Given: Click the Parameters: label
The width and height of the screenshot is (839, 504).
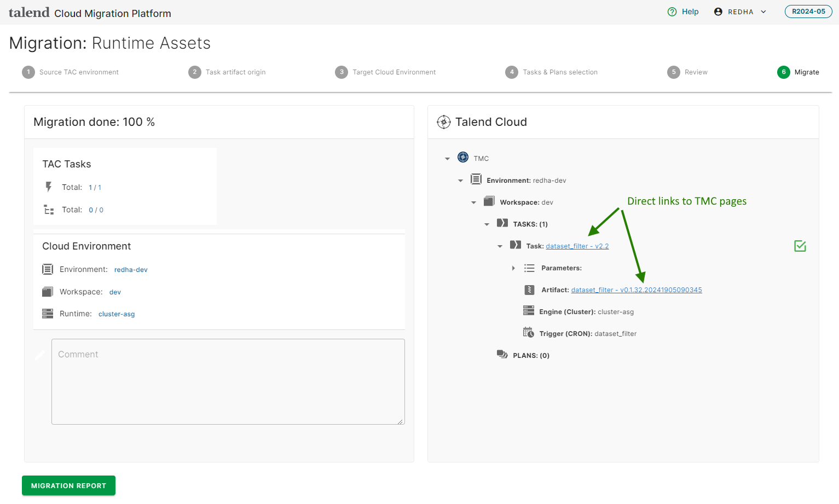Looking at the screenshot, I should click(x=562, y=268).
